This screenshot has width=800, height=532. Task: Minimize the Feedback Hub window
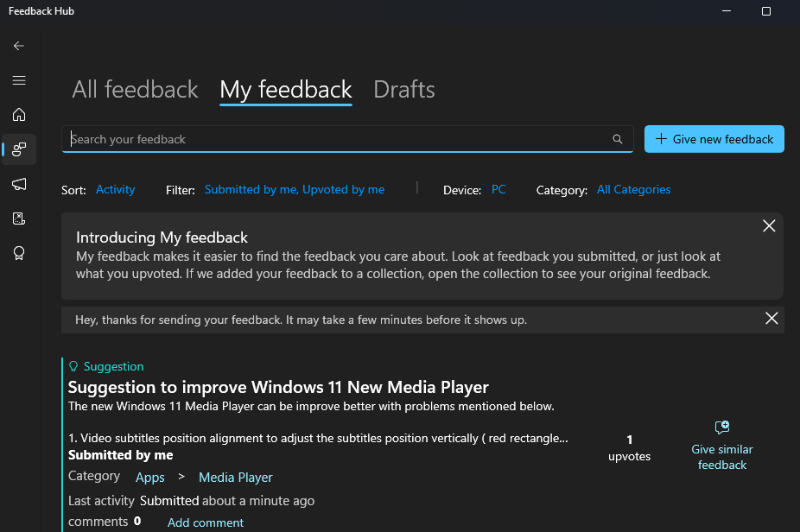pos(727,10)
